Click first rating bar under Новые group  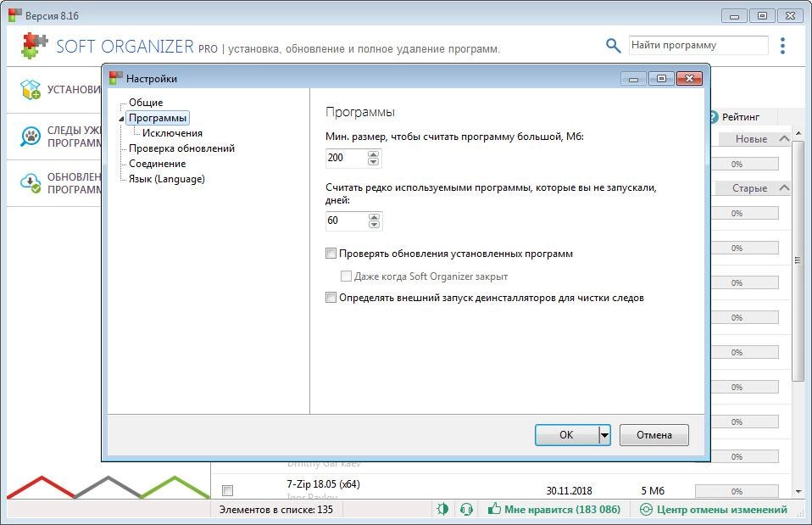tap(745, 164)
